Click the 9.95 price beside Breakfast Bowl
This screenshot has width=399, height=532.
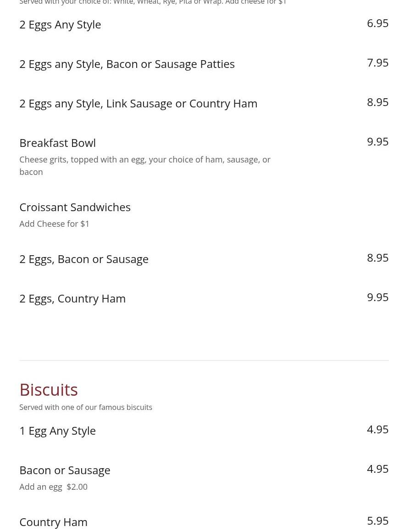pos(377,141)
